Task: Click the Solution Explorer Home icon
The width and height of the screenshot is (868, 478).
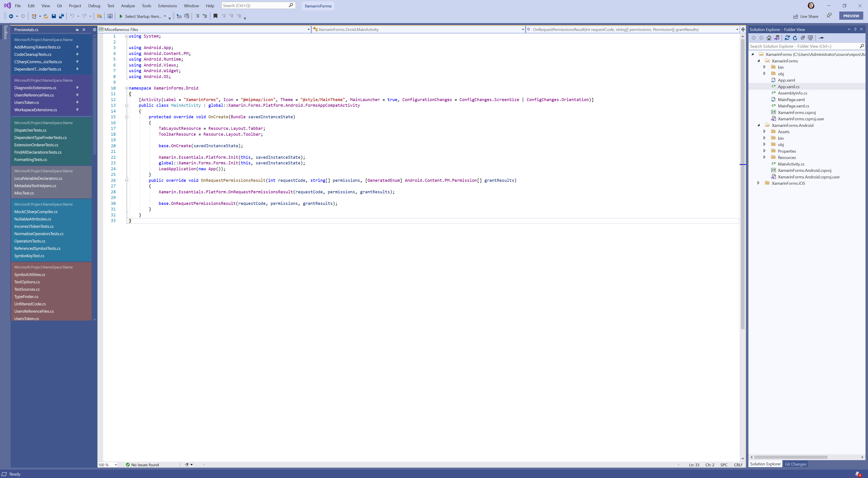Action: (769, 38)
